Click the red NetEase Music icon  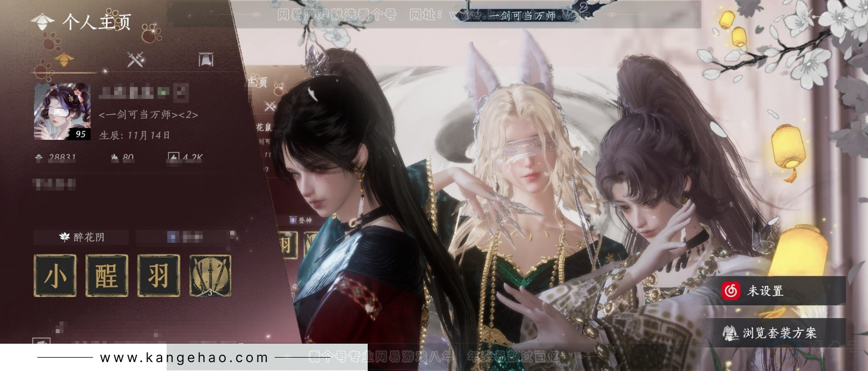tap(731, 291)
